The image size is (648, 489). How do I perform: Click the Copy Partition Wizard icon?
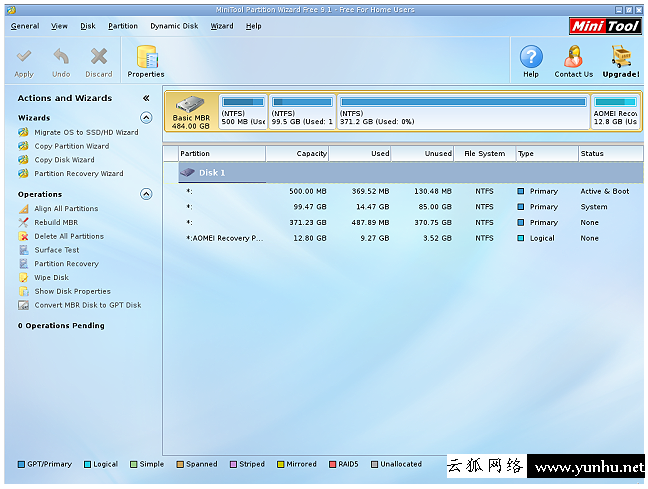23,146
